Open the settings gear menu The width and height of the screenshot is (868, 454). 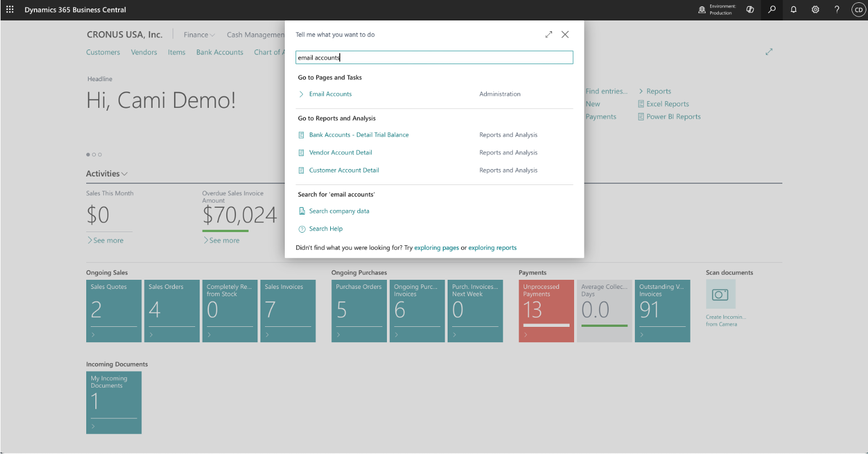click(x=815, y=10)
